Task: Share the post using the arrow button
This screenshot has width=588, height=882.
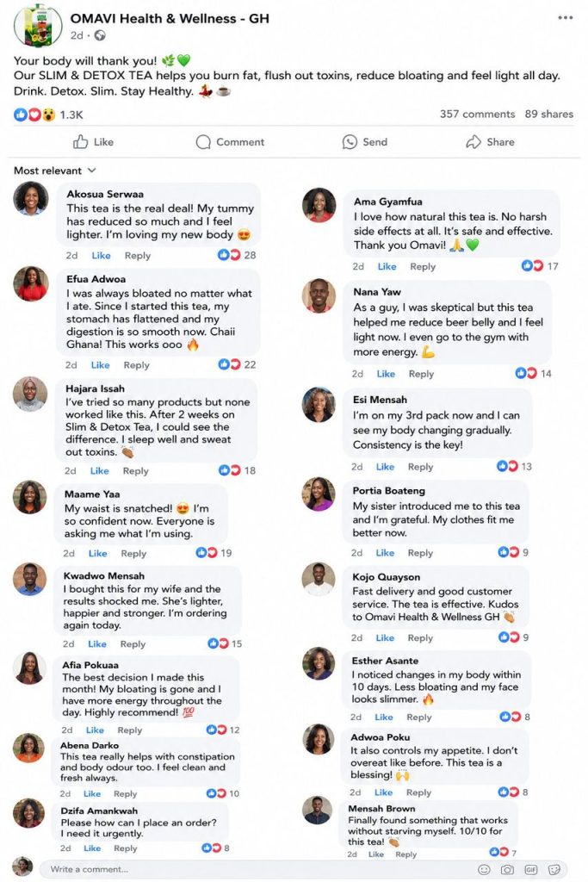Action: 490,142
